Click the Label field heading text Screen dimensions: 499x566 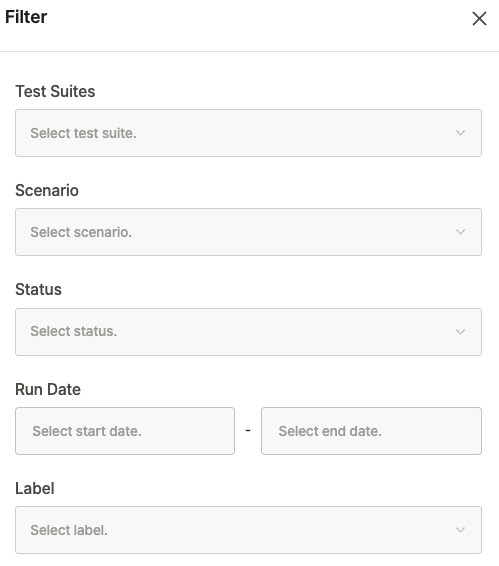pos(35,488)
